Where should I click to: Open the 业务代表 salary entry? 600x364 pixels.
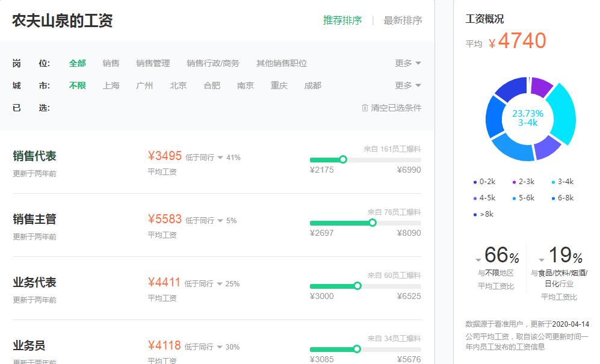34,282
